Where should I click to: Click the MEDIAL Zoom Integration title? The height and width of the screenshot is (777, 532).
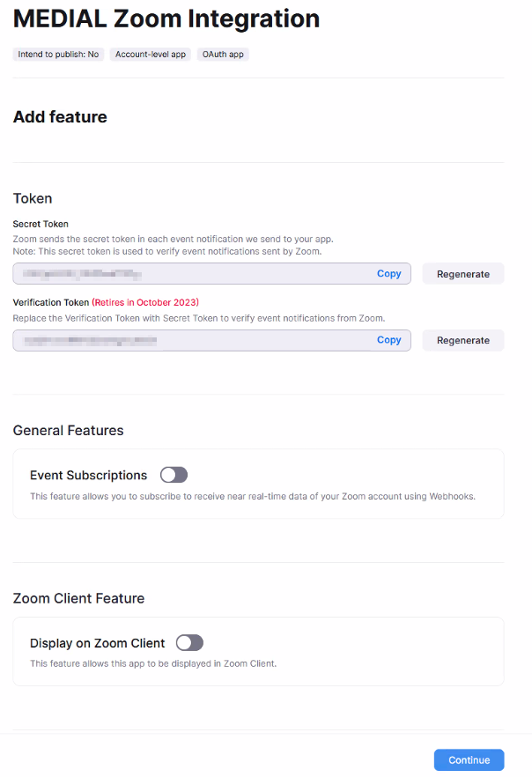[166, 18]
